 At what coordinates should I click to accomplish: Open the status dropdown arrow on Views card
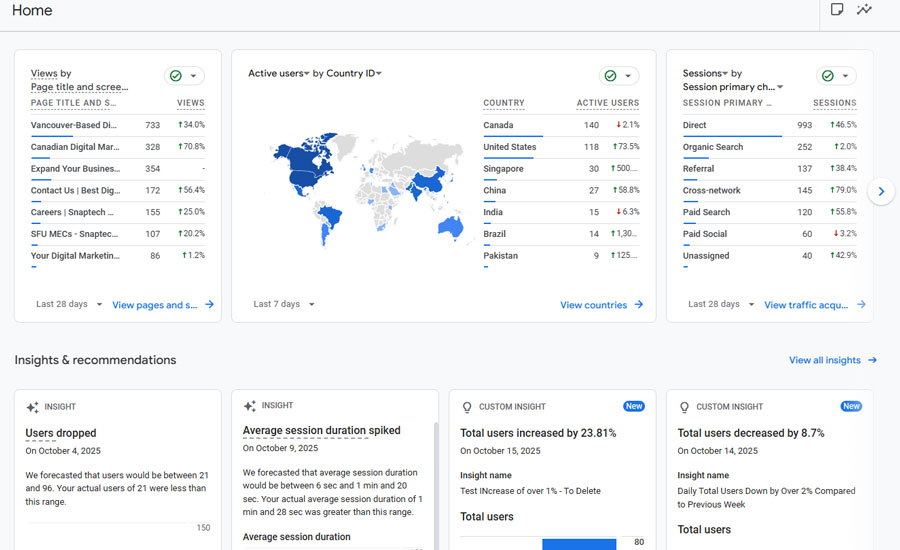[193, 76]
